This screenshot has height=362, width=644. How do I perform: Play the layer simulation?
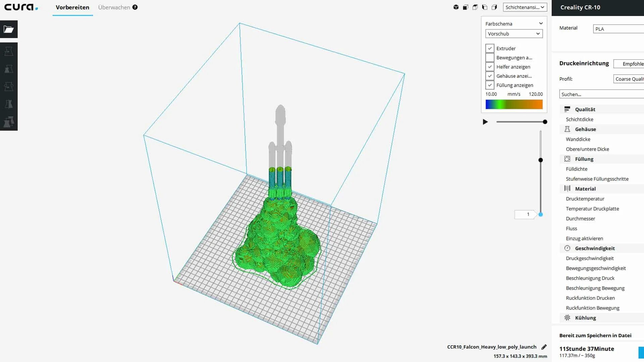[x=485, y=122]
